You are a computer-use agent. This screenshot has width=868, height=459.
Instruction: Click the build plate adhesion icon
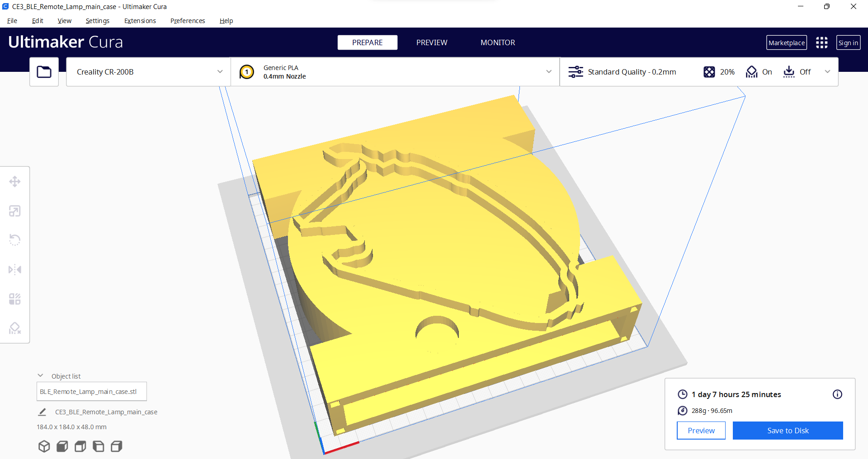(x=789, y=72)
